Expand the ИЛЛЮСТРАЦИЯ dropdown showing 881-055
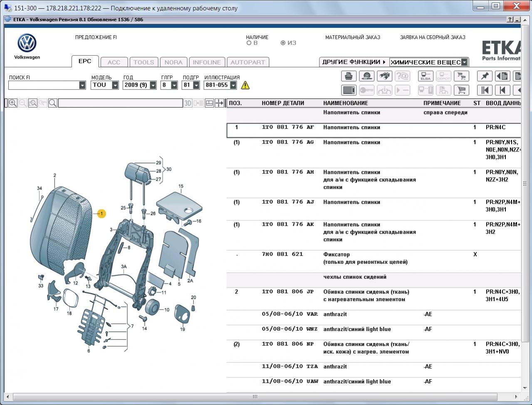Screen dimensions: 532x405 tap(233, 85)
